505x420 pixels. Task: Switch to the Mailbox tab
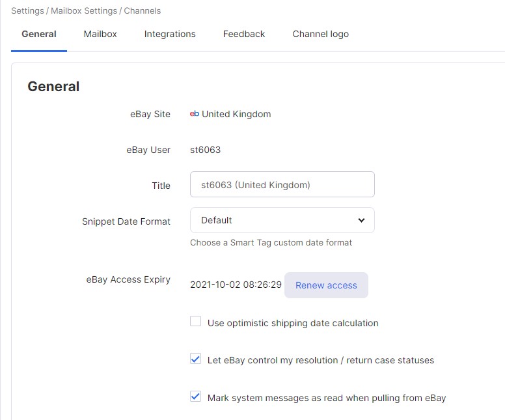point(100,34)
